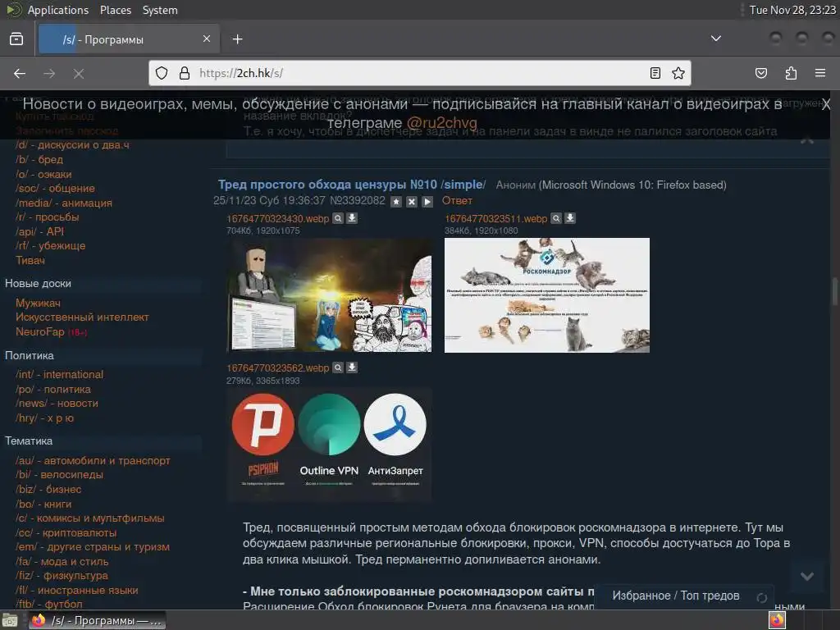The width and height of the screenshot is (840, 630).
Task: Open file link 16764770323430.webp
Action: 277,218
